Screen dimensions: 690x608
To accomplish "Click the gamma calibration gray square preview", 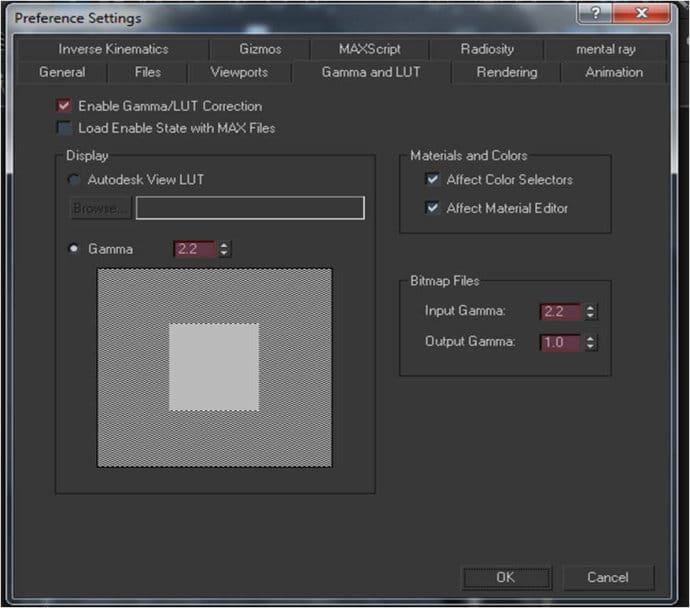I will coord(215,368).
